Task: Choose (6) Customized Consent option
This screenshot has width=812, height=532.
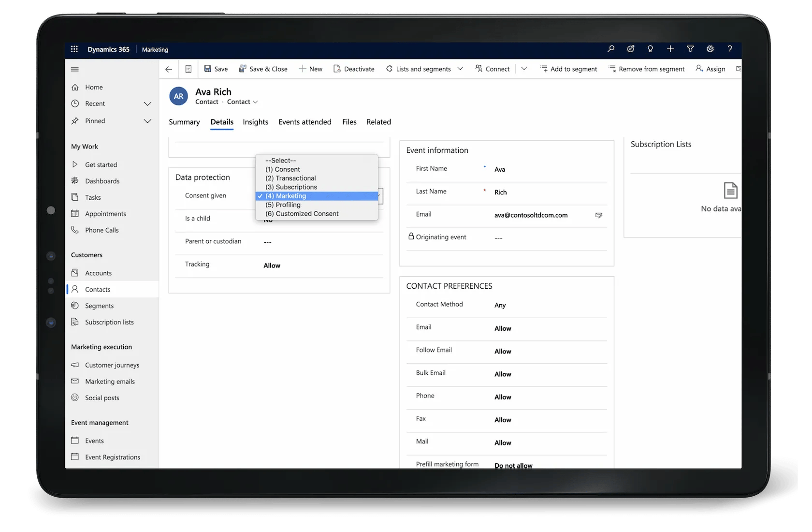Action: click(x=317, y=214)
